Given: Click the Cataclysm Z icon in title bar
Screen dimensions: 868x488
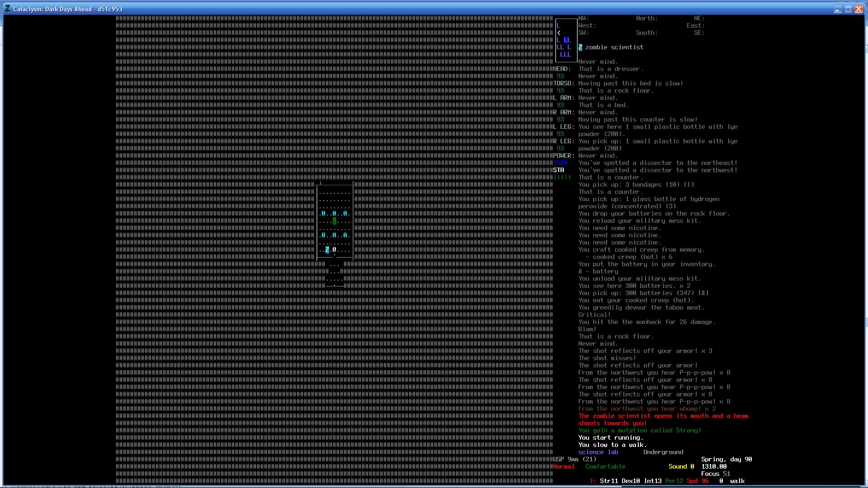Looking at the screenshot, I should (8, 9).
